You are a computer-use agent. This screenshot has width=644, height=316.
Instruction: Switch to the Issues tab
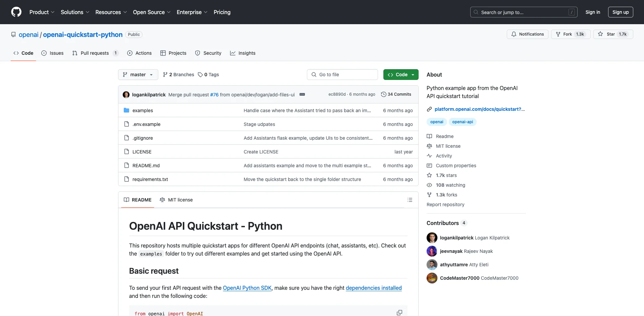click(52, 53)
